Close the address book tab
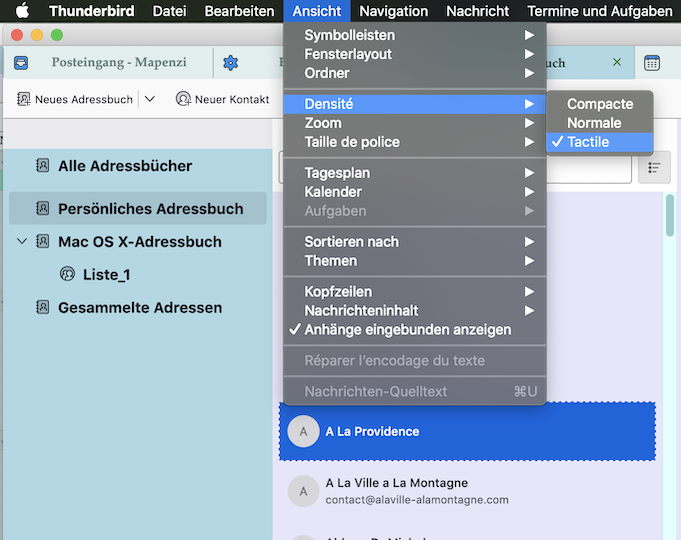 point(617,62)
